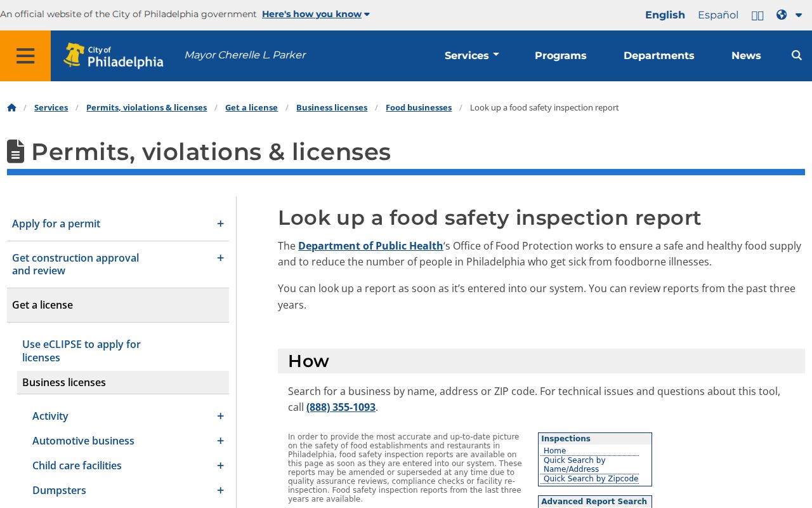Viewport: 812px width, 508px height.
Task: Expand the Child care facilities submenu
Action: click(x=220, y=465)
